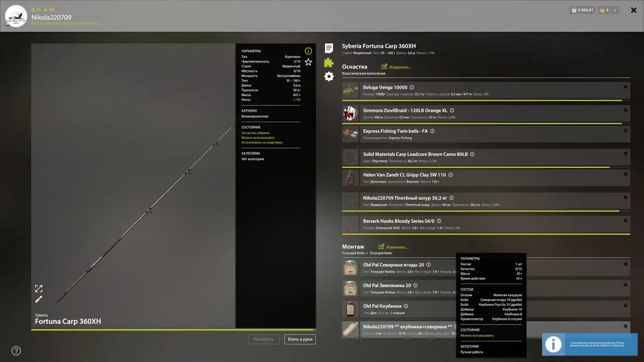644x362 pixels.
Task: Click the plus button to add gold
Action: [615, 10]
